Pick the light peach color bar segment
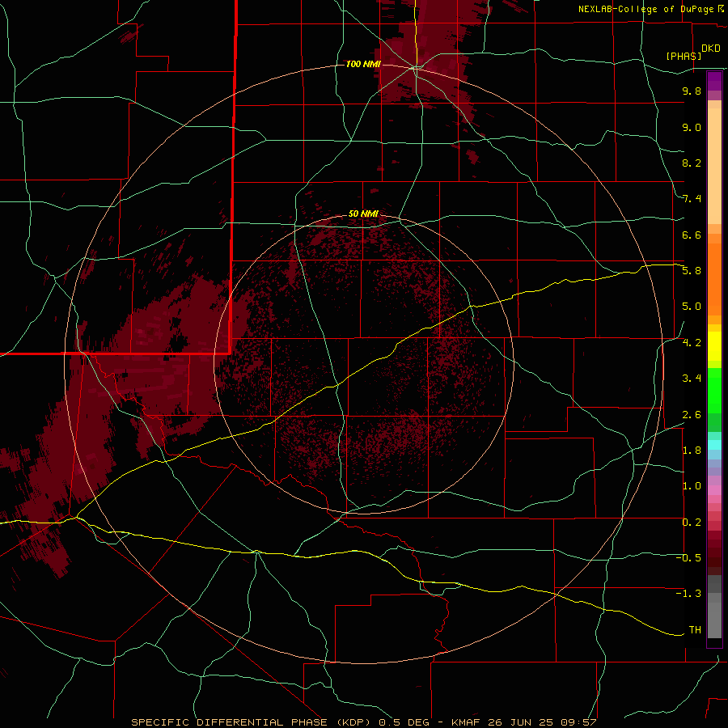The width and height of the screenshot is (728, 728). tap(714, 166)
